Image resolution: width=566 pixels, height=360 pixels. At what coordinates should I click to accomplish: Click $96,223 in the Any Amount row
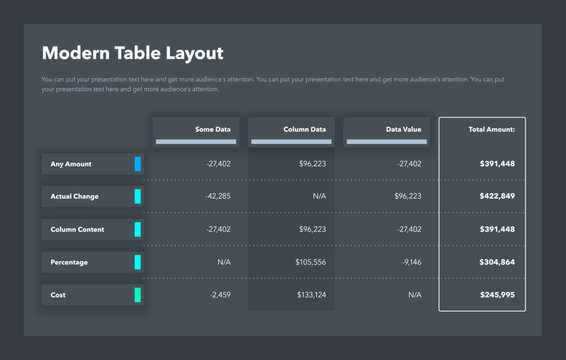[x=312, y=164]
